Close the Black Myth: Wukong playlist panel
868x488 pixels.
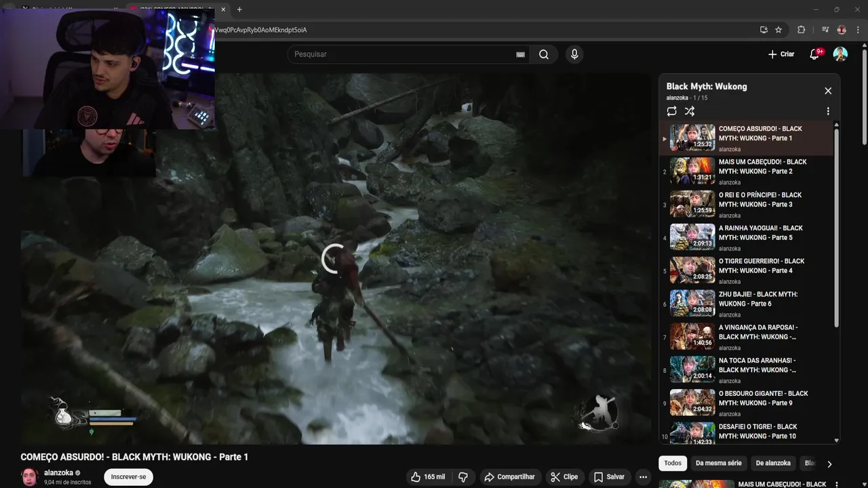pyautogui.click(x=828, y=91)
